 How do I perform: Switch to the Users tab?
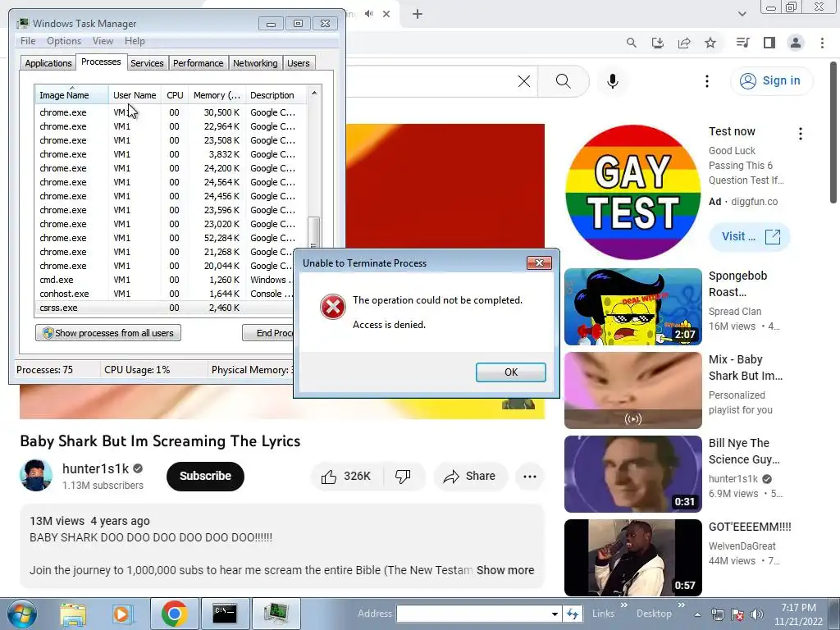coord(299,63)
